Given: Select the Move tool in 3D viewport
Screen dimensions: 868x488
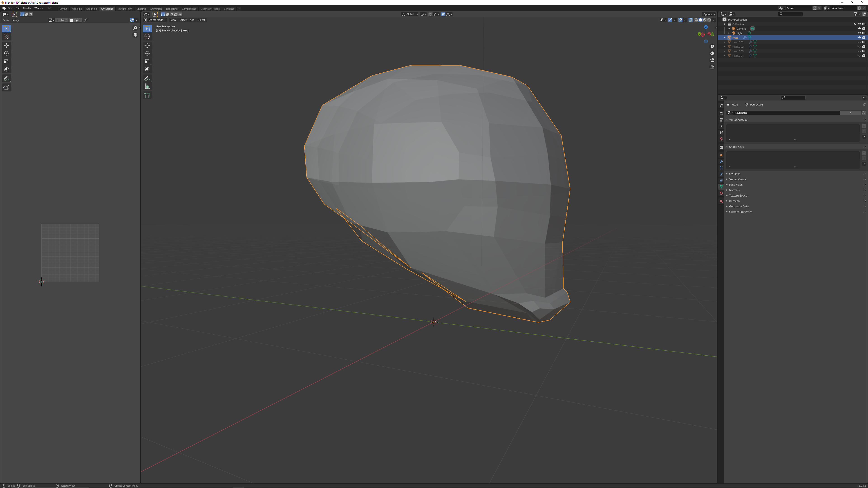Looking at the screenshot, I should [147, 45].
